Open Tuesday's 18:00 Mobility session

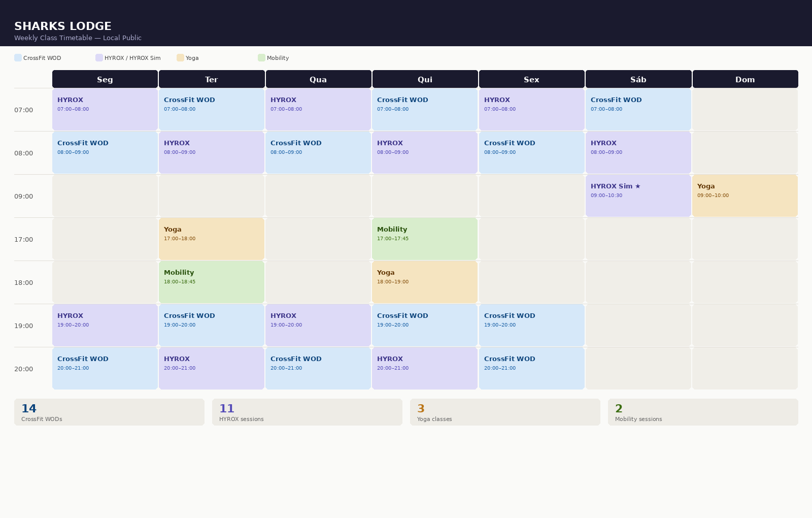(212, 282)
